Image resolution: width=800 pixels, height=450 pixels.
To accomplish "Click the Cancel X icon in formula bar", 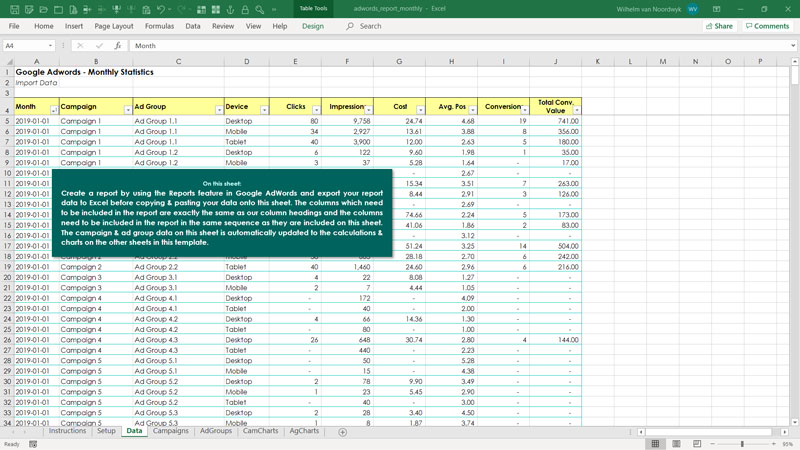I will click(80, 45).
